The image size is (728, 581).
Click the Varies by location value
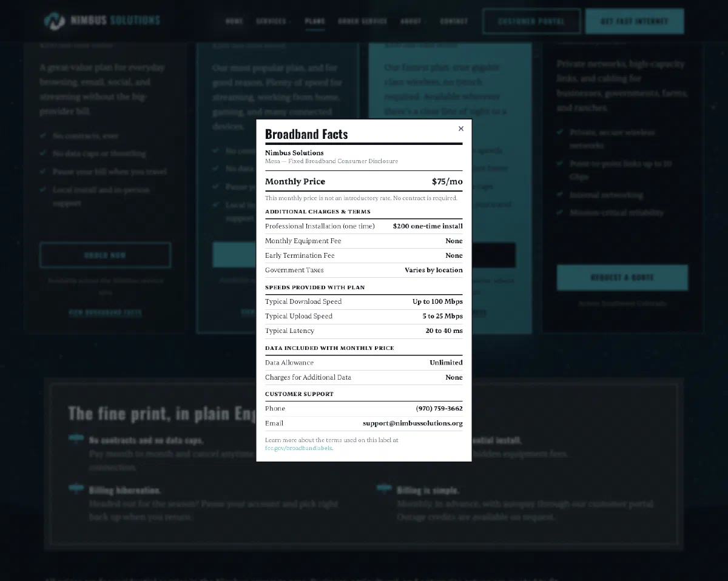point(434,270)
